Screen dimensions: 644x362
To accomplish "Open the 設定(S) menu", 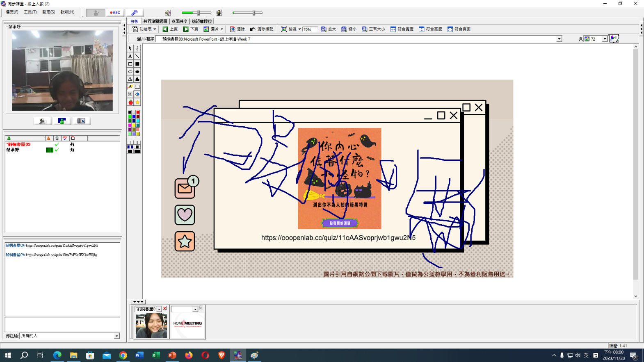I will click(x=49, y=12).
